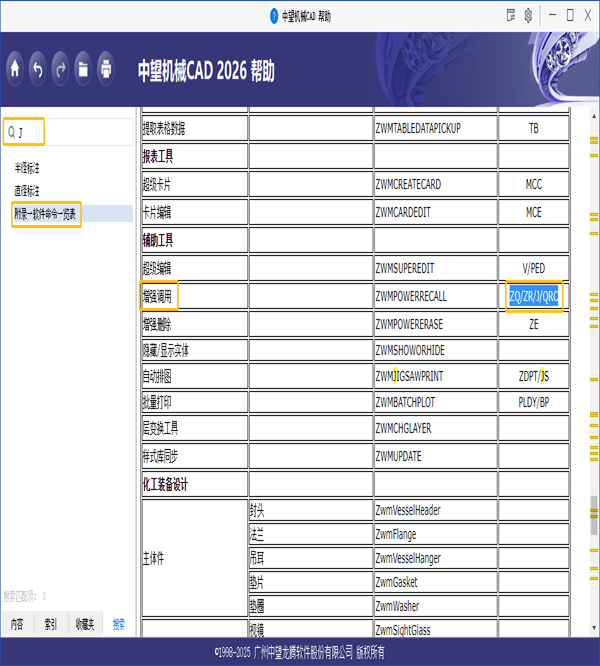Click ZWMCREATECARD command text

pos(408,184)
